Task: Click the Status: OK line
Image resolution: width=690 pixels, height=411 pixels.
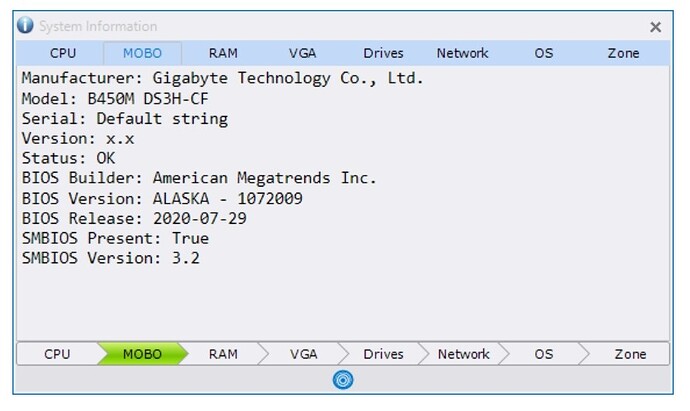Action: (x=68, y=158)
